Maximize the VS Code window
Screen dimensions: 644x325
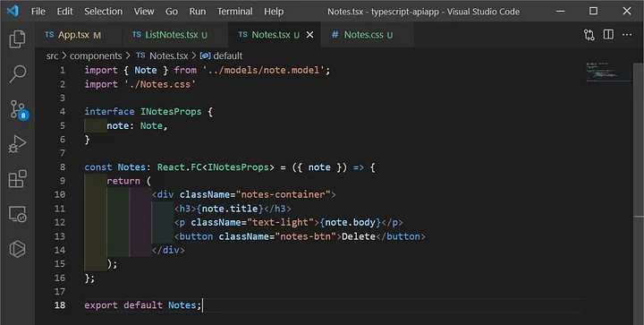pos(594,11)
